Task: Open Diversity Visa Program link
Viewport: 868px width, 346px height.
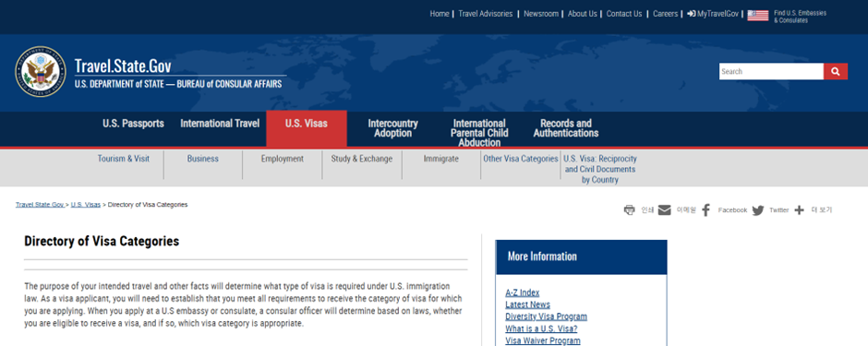Action: tap(546, 316)
